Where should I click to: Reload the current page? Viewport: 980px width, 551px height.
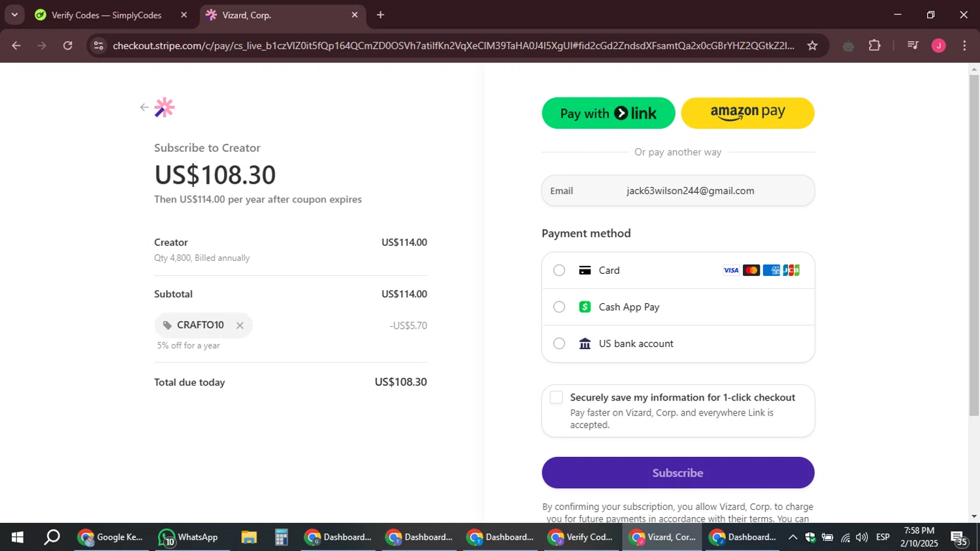[68, 46]
